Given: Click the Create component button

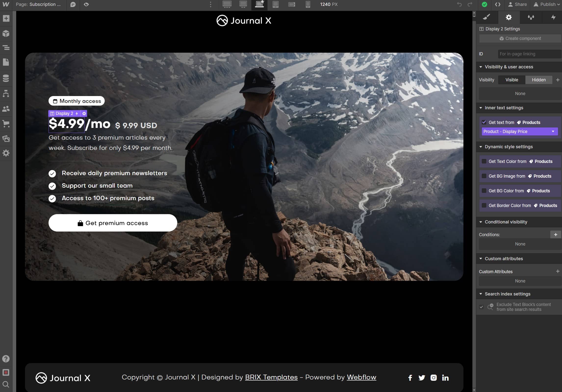Looking at the screenshot, I should (x=520, y=38).
